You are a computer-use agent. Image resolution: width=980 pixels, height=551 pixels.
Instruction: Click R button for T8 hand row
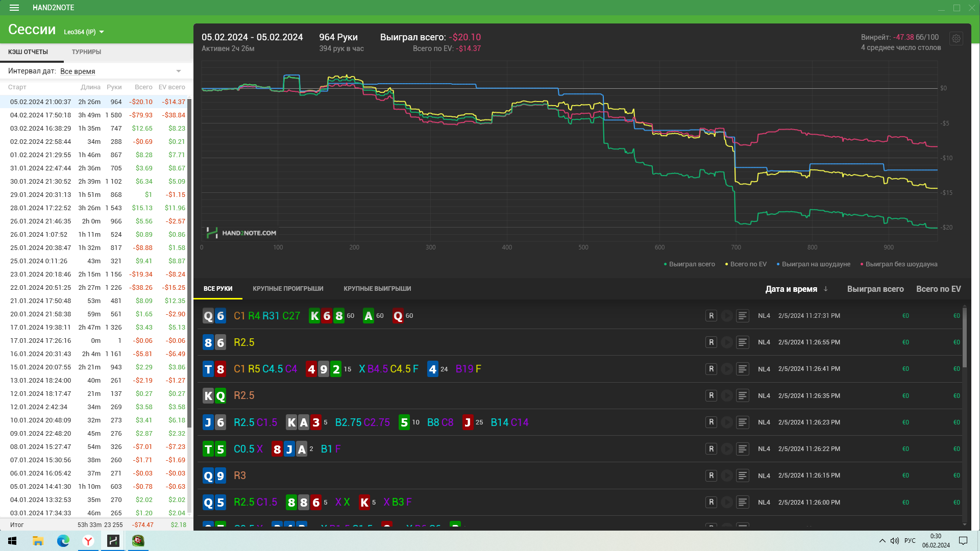pos(711,369)
